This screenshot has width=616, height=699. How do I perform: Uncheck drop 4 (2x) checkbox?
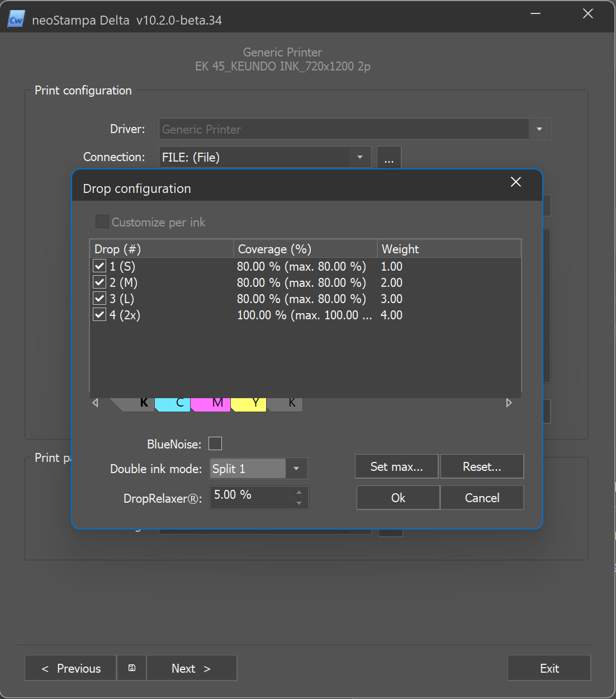[x=99, y=314]
